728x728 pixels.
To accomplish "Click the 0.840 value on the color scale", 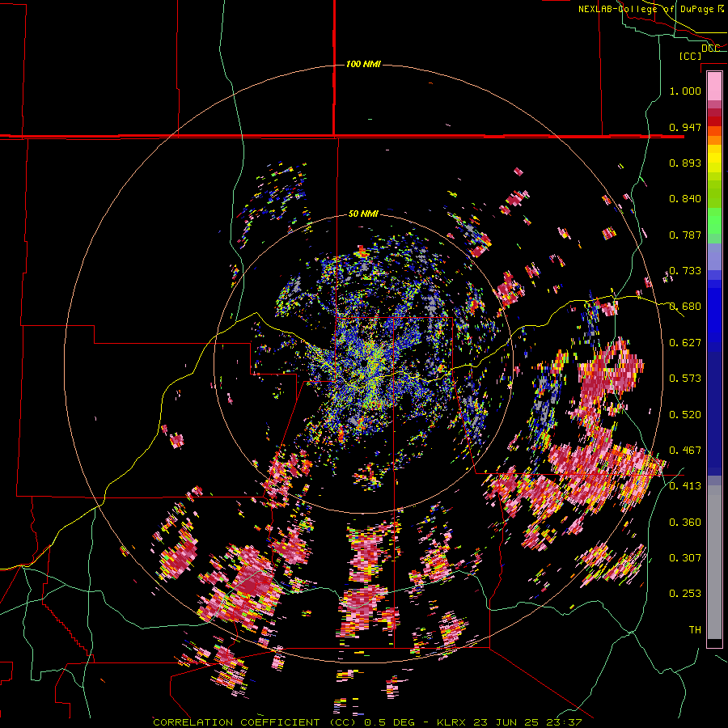I will 685,199.
